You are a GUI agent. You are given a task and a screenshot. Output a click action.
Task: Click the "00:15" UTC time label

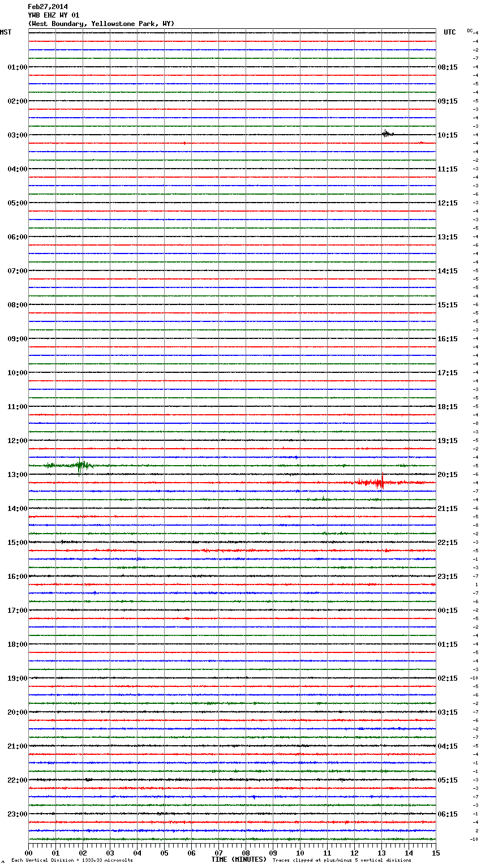pyautogui.click(x=448, y=611)
